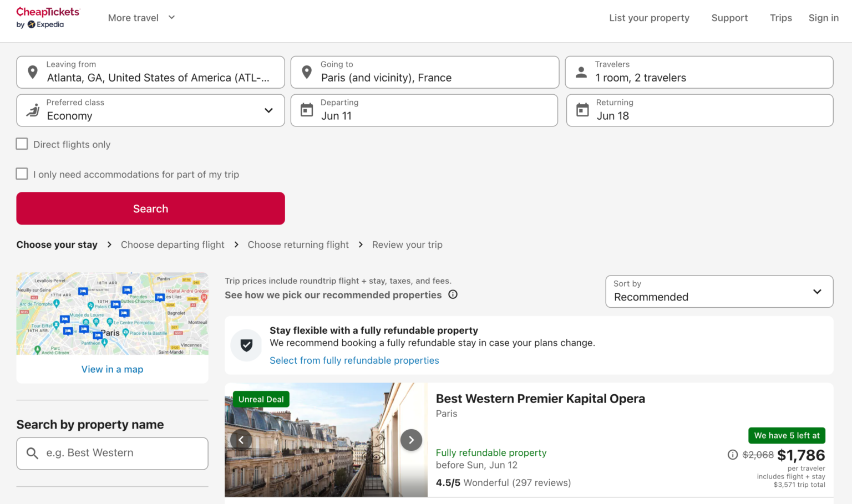This screenshot has height=504, width=852.
Task: Open the Preferred class Economy dropdown
Action: 269,110
